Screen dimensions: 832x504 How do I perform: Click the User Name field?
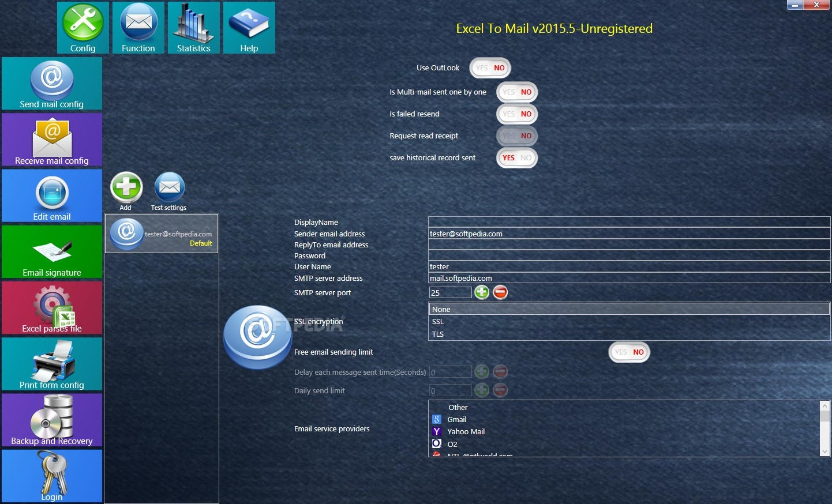[629, 266]
